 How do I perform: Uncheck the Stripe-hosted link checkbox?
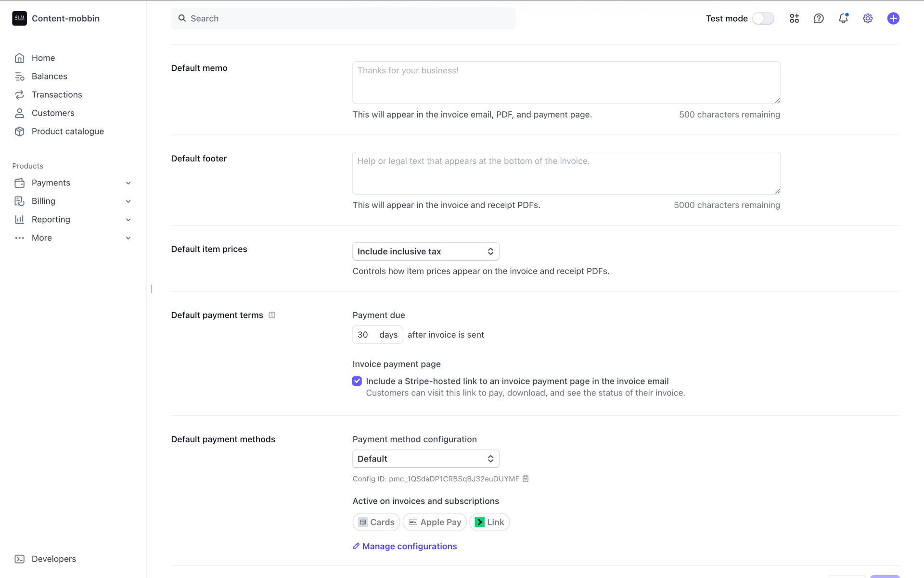pyautogui.click(x=357, y=381)
